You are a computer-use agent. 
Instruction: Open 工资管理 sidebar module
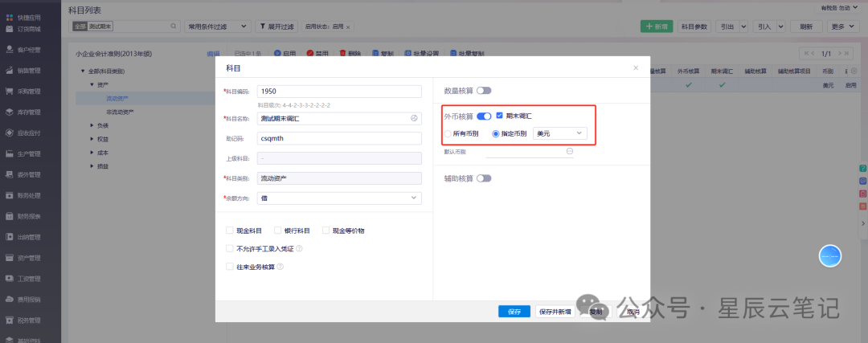click(x=29, y=279)
